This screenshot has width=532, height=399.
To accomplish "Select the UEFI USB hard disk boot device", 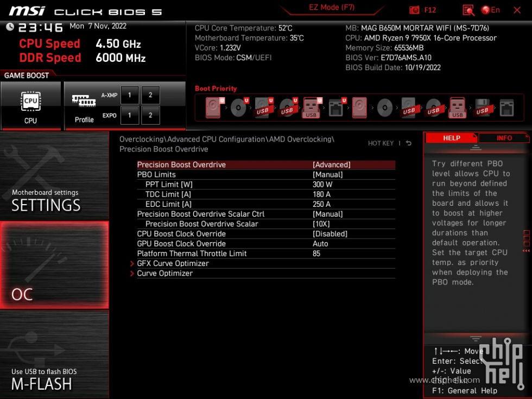I will click(x=264, y=108).
